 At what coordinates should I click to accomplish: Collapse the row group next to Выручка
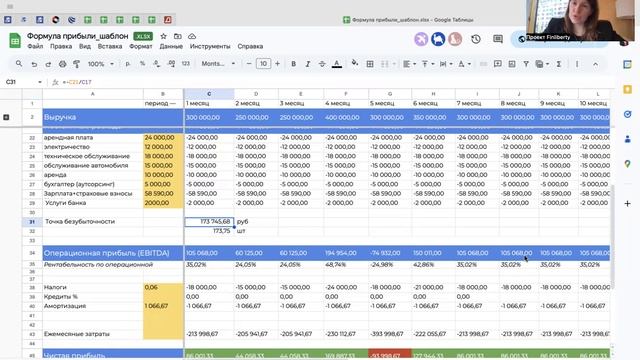pyautogui.click(x=6, y=118)
